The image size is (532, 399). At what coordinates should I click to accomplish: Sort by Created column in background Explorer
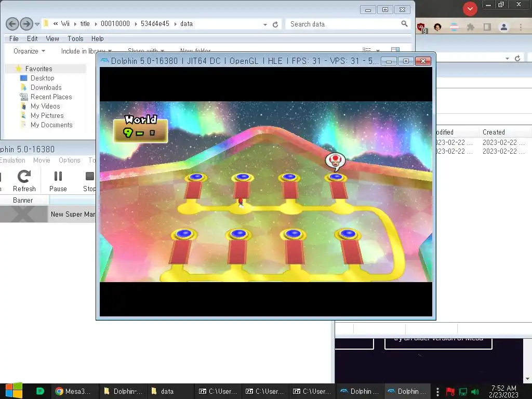click(x=494, y=132)
